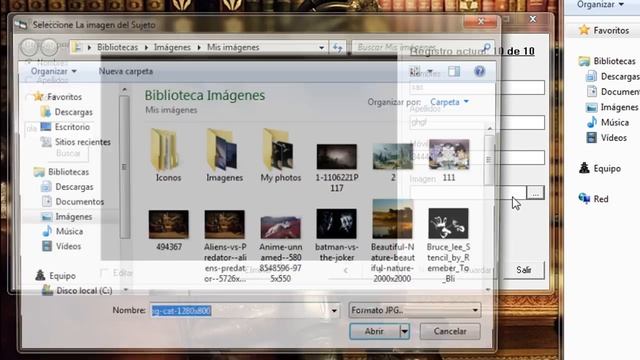Click the forward navigation arrow in dialog
Screen dimensions: 640x360
50,47
